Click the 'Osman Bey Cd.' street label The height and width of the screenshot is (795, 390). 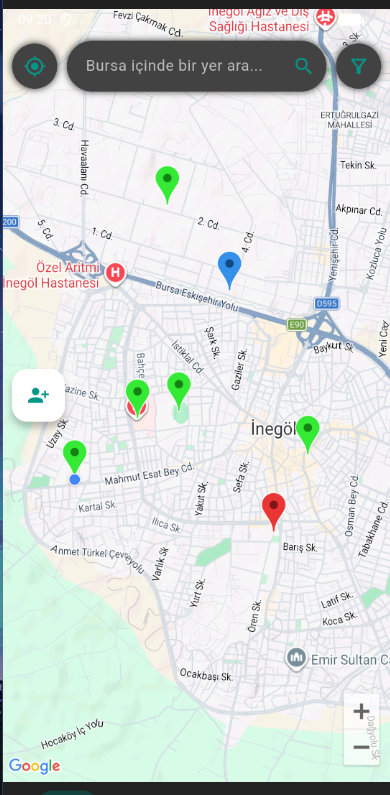[351, 505]
